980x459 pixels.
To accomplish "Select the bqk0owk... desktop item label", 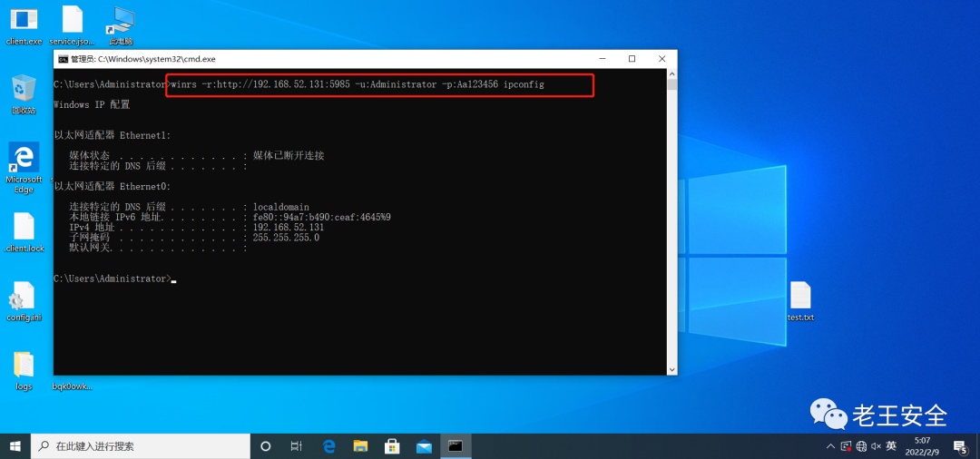I will click(x=72, y=386).
